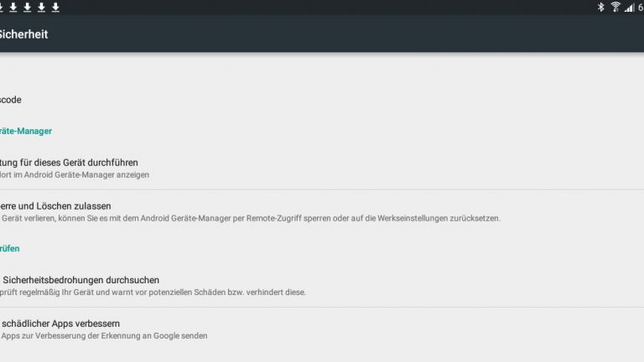Tap subtitle 'Erkennung an Google senden'
The height and width of the screenshot is (362, 644).
(x=104, y=335)
